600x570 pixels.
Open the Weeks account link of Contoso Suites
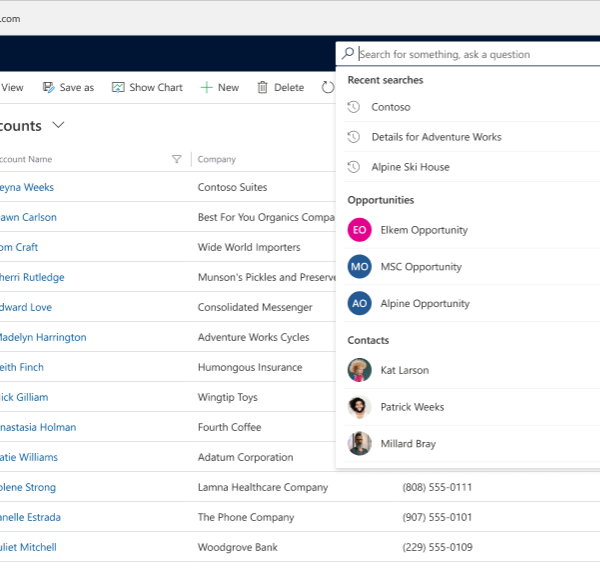coord(27,187)
